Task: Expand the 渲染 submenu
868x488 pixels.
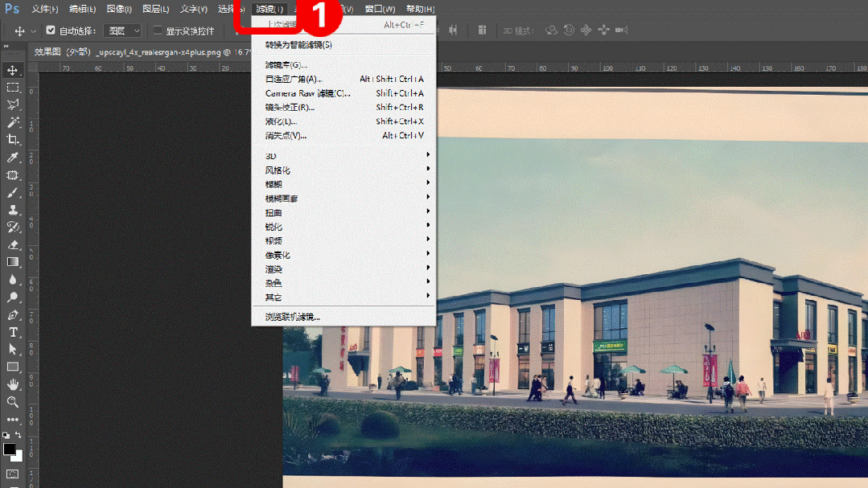Action: [343, 269]
